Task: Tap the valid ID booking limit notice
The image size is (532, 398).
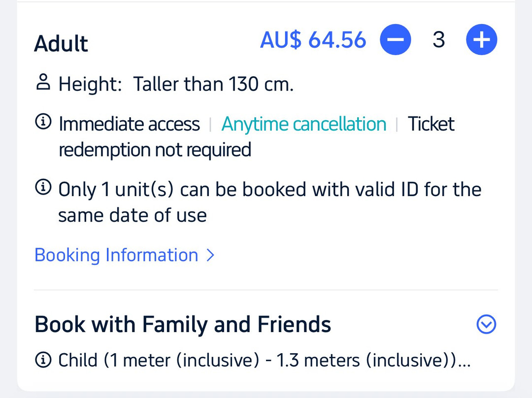Action: coord(269,190)
